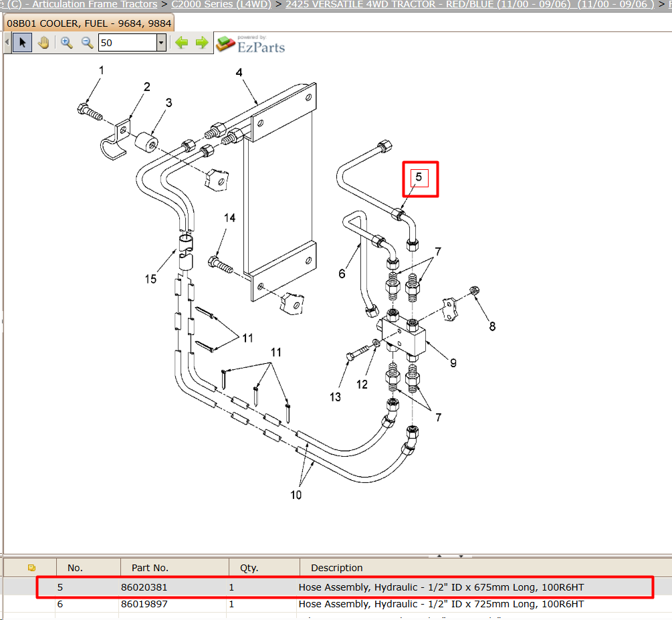Zoom in with the plus magnifier
This screenshot has height=620, width=672.
coord(66,42)
